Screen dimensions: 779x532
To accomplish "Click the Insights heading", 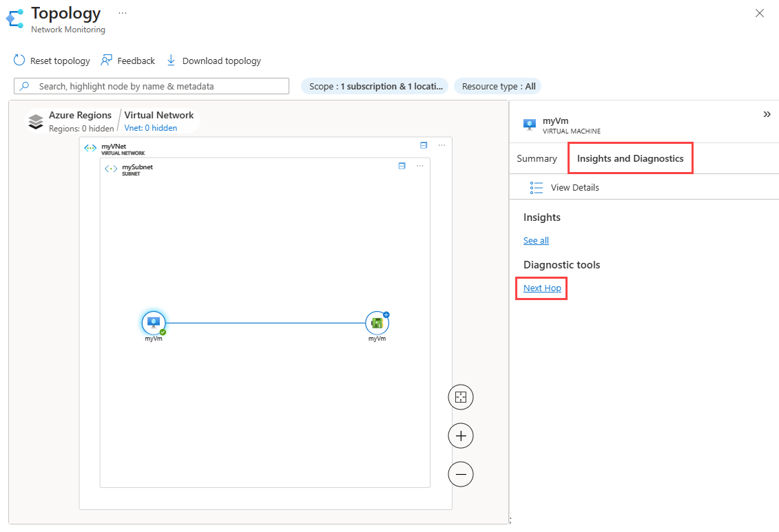I will click(x=541, y=217).
